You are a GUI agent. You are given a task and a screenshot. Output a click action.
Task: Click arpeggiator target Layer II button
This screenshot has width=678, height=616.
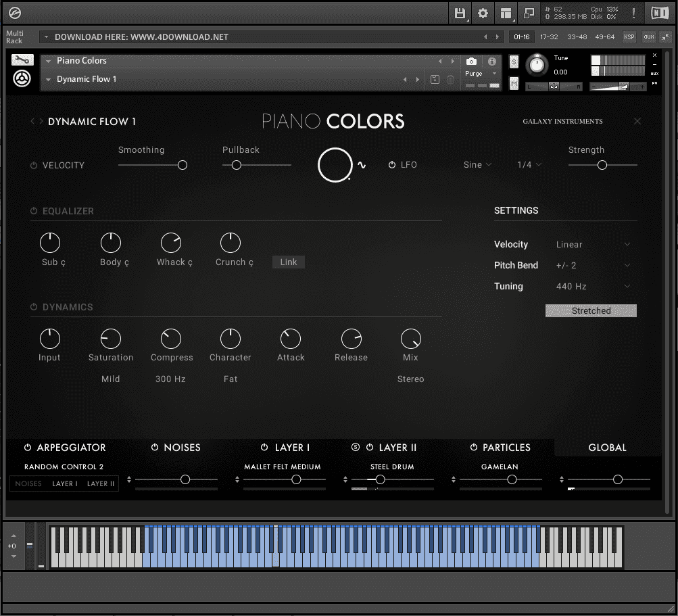101,483
